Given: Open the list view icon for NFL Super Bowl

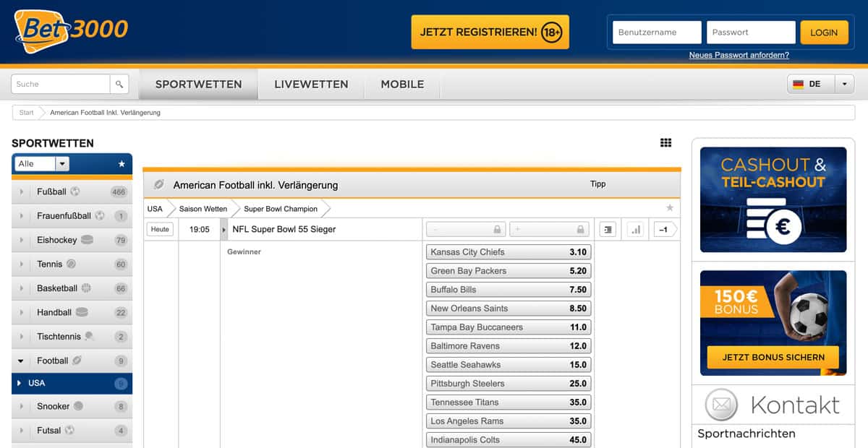Looking at the screenshot, I should click(608, 229).
